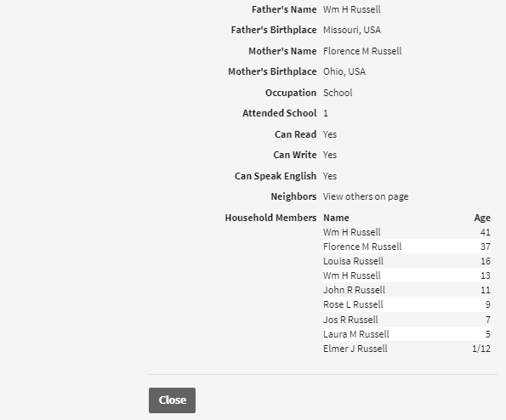The width and height of the screenshot is (506, 420).
Task: Click the Ohio, USA birthplace value
Action: coord(344,71)
